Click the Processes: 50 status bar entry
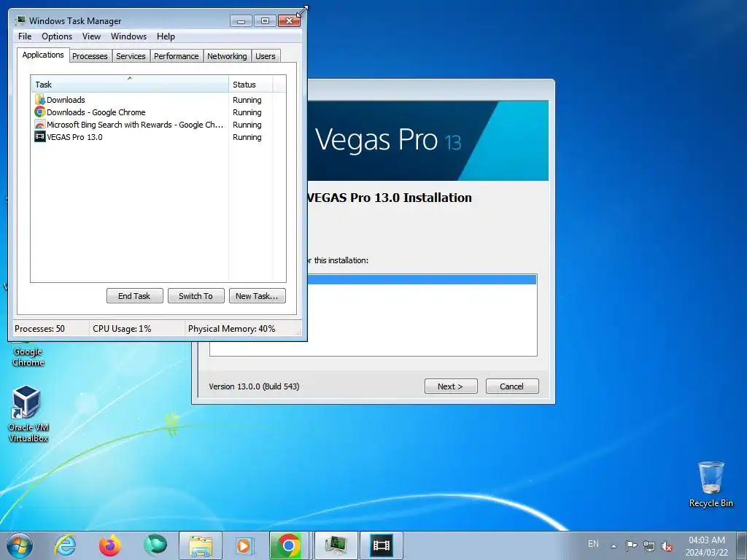The height and width of the screenshot is (560, 747). click(x=40, y=329)
